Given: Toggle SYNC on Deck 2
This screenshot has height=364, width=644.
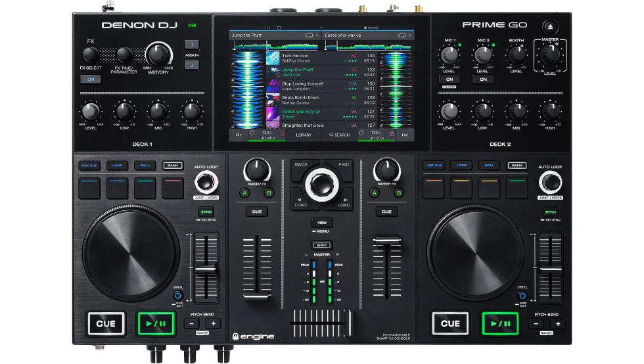Looking at the screenshot, I should [550, 212].
